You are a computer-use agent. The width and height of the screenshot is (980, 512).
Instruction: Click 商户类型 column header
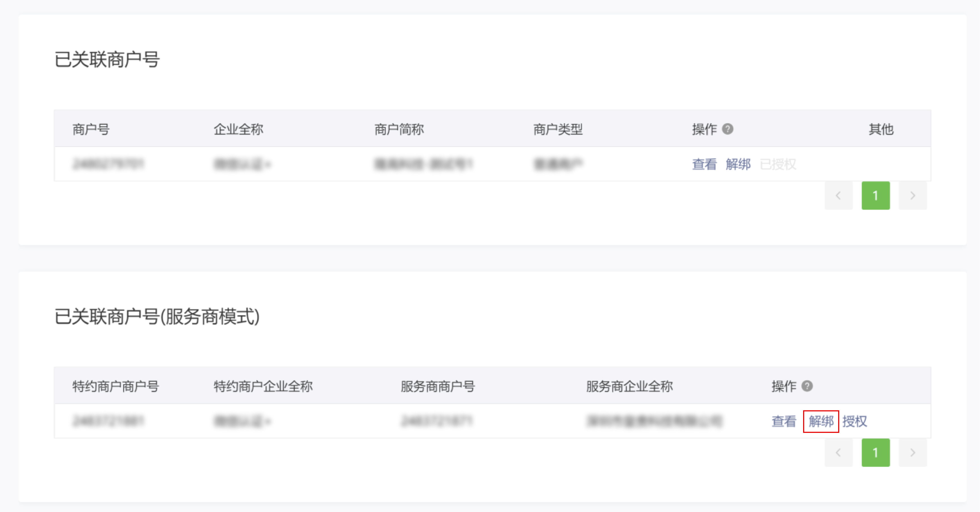tap(558, 129)
